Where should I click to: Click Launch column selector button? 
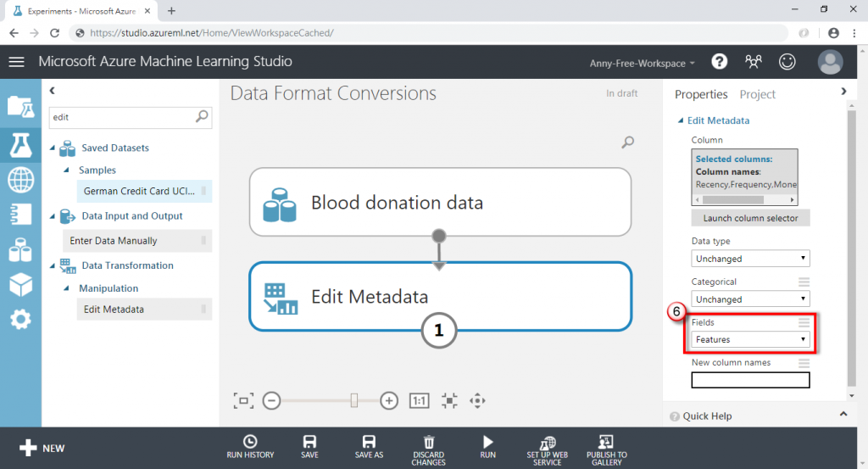click(x=750, y=218)
